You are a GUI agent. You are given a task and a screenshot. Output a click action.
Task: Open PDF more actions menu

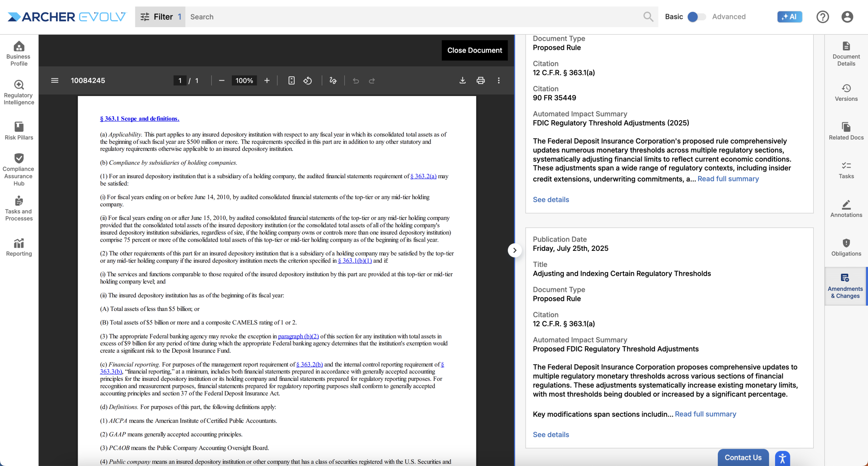tap(498, 80)
